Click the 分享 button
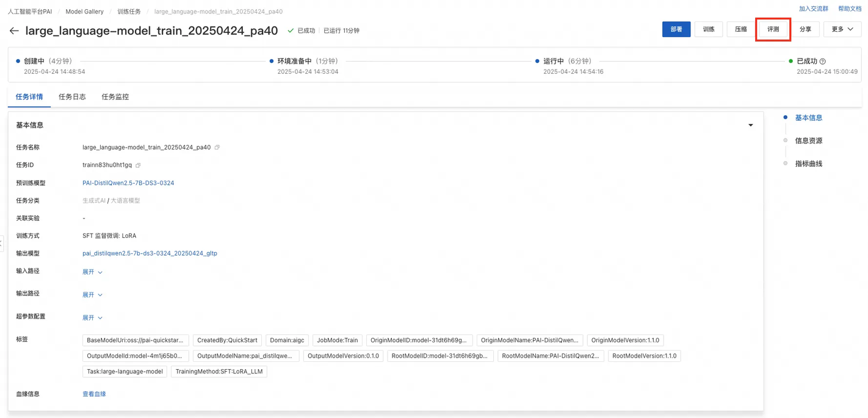The image size is (868, 418). (806, 29)
